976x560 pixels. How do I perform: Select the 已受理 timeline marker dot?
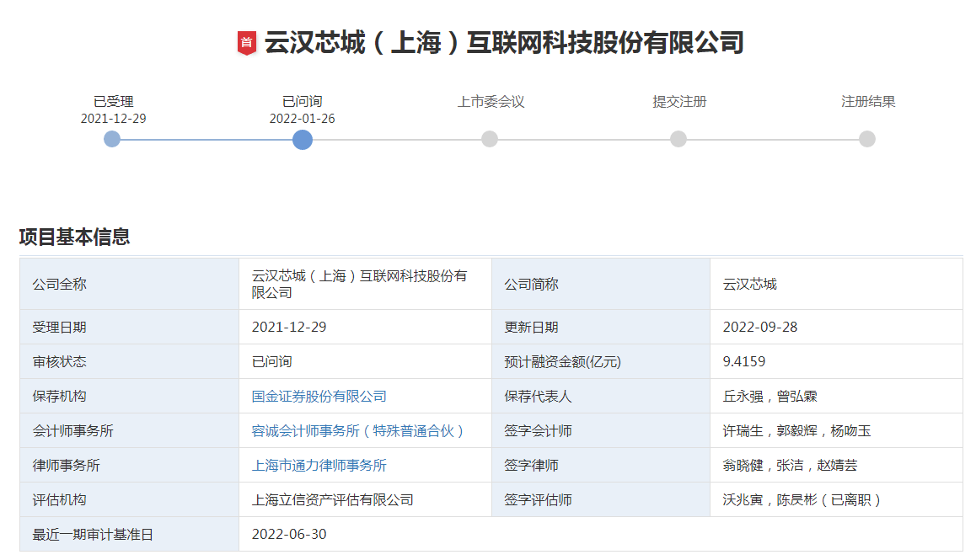[x=112, y=139]
